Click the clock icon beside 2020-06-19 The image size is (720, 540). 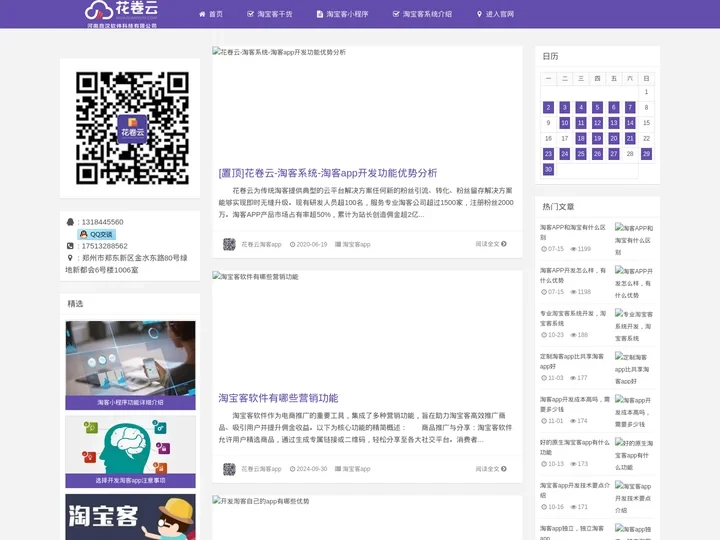292,244
